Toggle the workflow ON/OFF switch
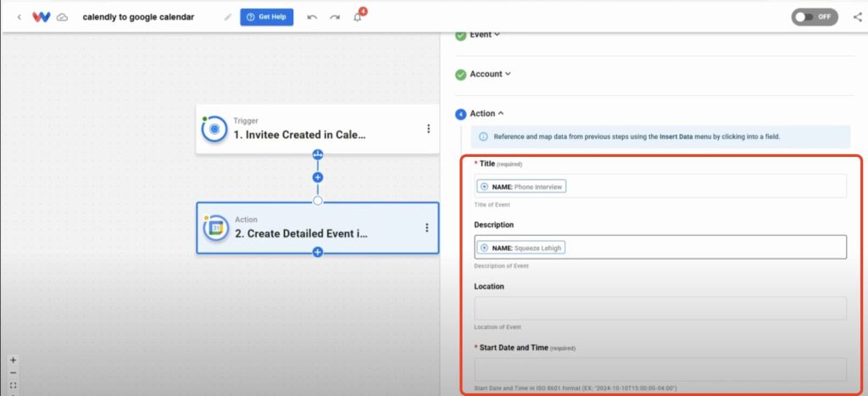This screenshot has height=396, width=868. pyautogui.click(x=815, y=17)
